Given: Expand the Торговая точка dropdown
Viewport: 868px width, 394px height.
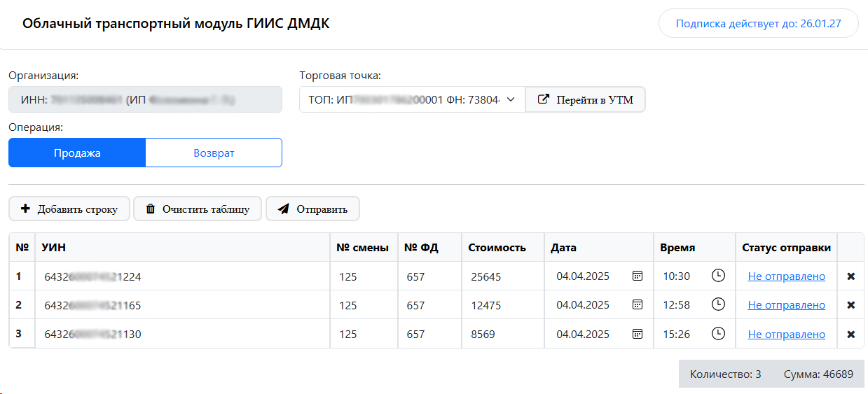Looking at the screenshot, I should tap(412, 99).
